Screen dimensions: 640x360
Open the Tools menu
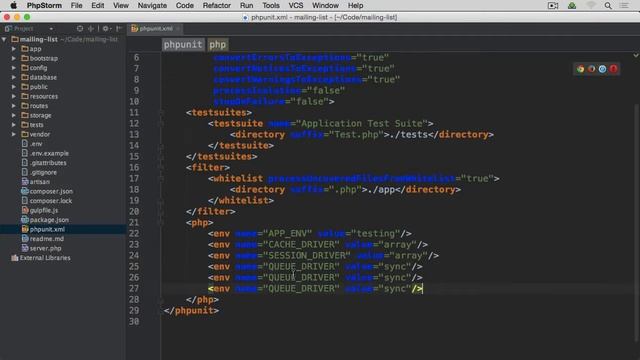click(271, 6)
